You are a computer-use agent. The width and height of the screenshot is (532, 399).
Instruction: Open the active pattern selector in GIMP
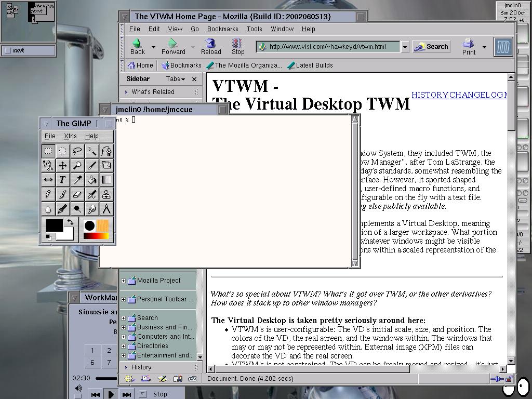(x=103, y=225)
